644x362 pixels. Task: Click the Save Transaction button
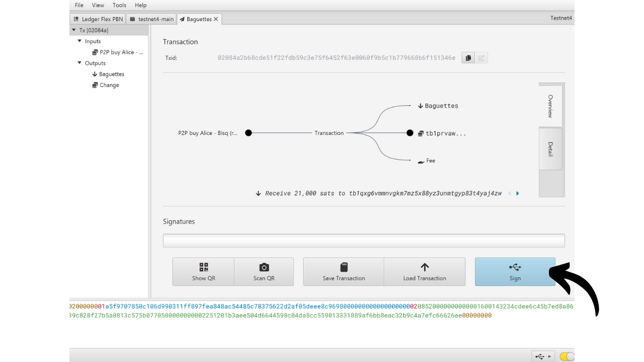[344, 272]
